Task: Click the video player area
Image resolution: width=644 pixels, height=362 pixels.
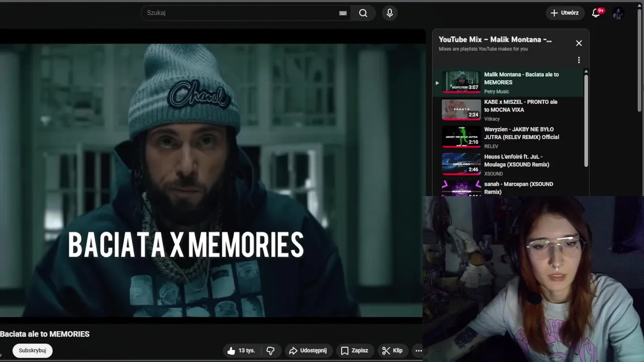Action: coord(213,176)
